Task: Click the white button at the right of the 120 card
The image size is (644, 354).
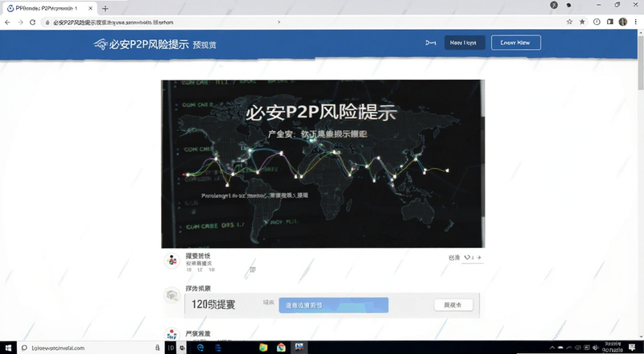Action: (x=453, y=305)
